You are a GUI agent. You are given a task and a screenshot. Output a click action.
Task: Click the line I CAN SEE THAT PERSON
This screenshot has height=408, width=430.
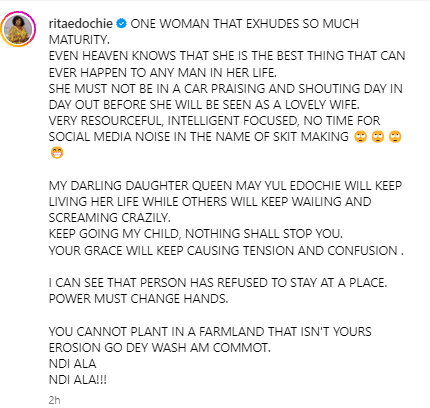(218, 283)
